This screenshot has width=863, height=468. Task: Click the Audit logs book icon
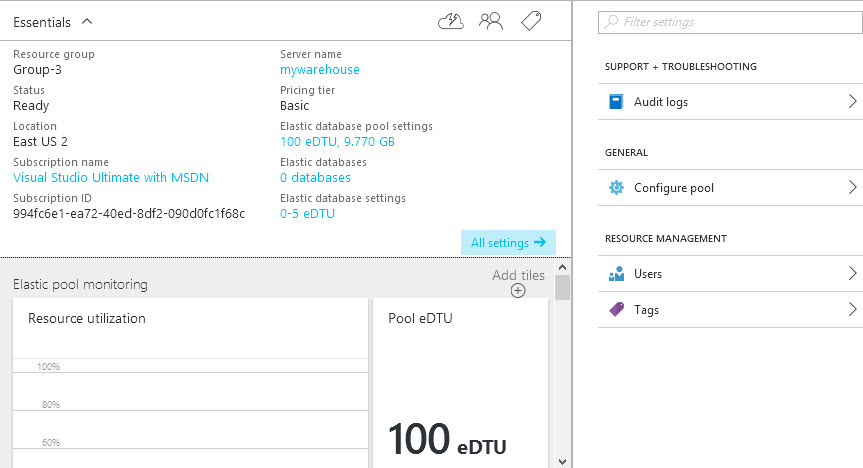pos(617,102)
